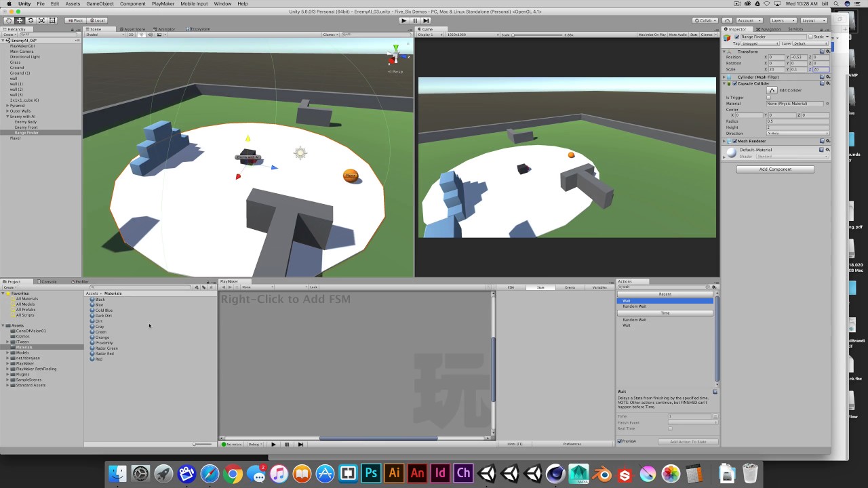Screen dimensions: 868x488
Task: Click the Add Component button
Action: (x=775, y=169)
